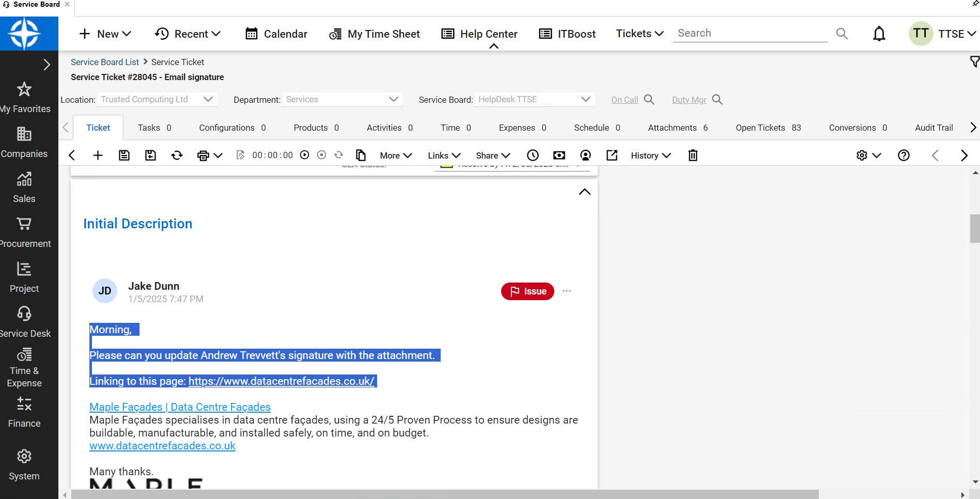The width and height of the screenshot is (980, 499).
Task: Click into the Search field
Action: [x=750, y=34]
